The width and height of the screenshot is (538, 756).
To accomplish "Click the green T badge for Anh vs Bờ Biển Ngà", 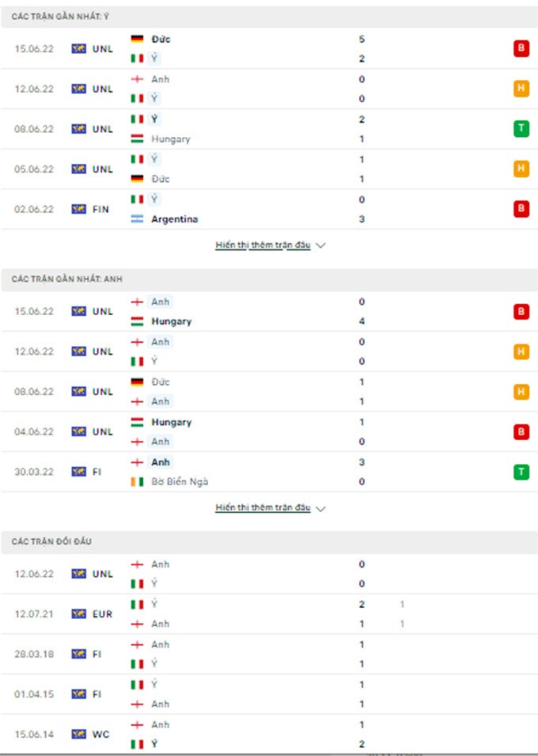I will pyautogui.click(x=521, y=472).
